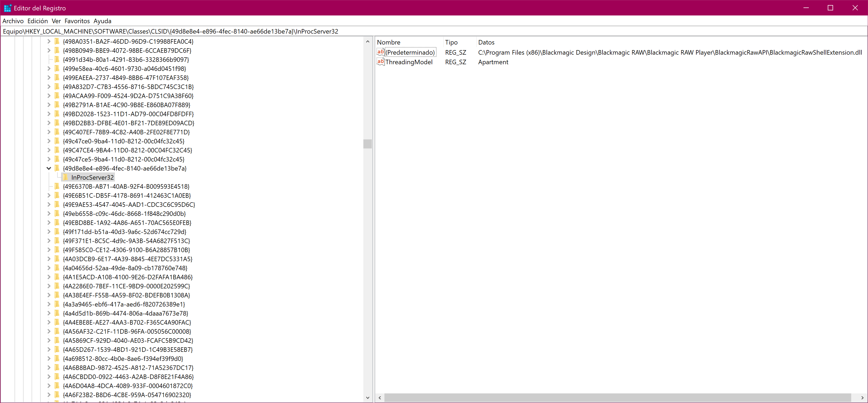This screenshot has height=403, width=868.
Task: Open the Edición menu
Action: click(37, 21)
